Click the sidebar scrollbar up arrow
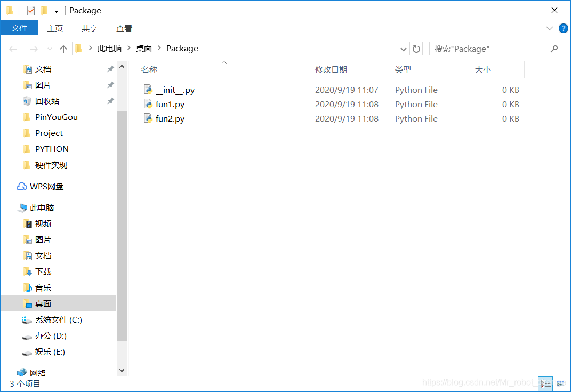This screenshot has height=392, width=571. point(122,67)
